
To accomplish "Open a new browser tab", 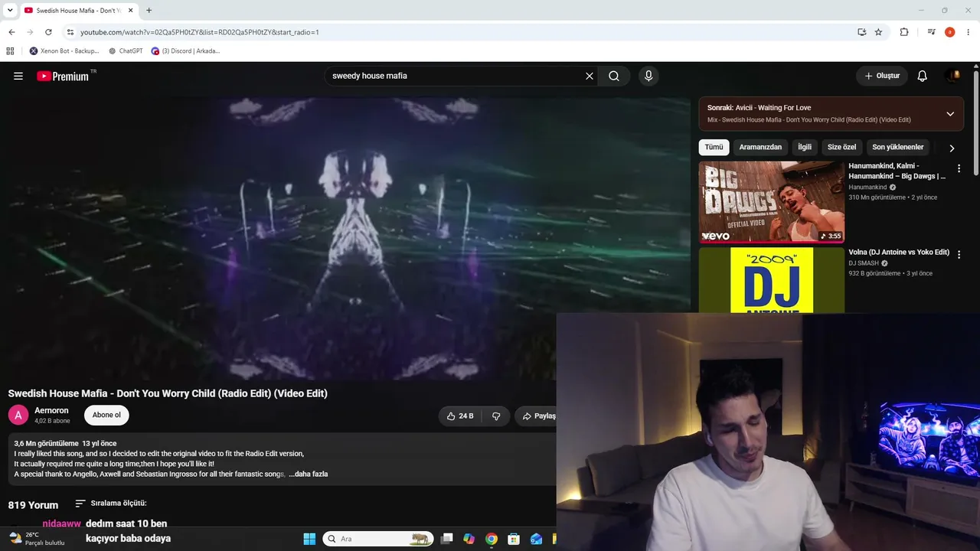I will (x=149, y=11).
